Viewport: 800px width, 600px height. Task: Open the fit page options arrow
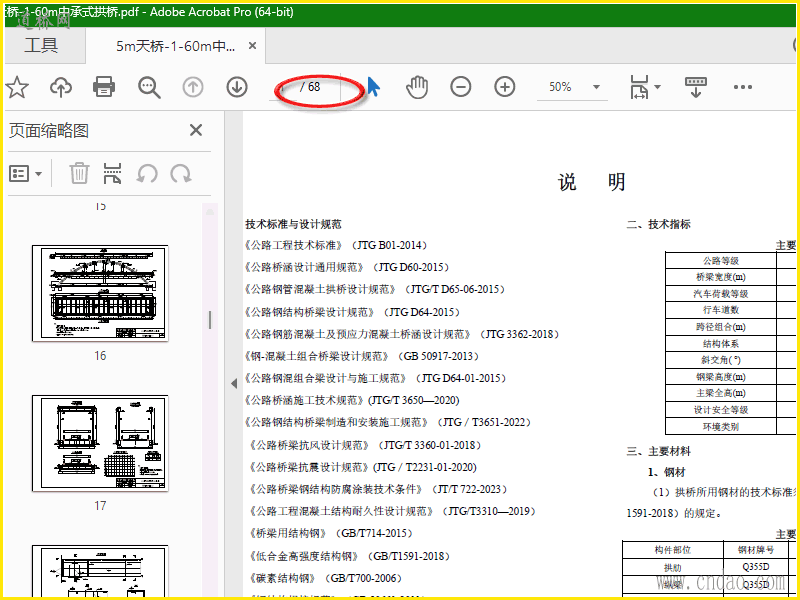(658, 87)
